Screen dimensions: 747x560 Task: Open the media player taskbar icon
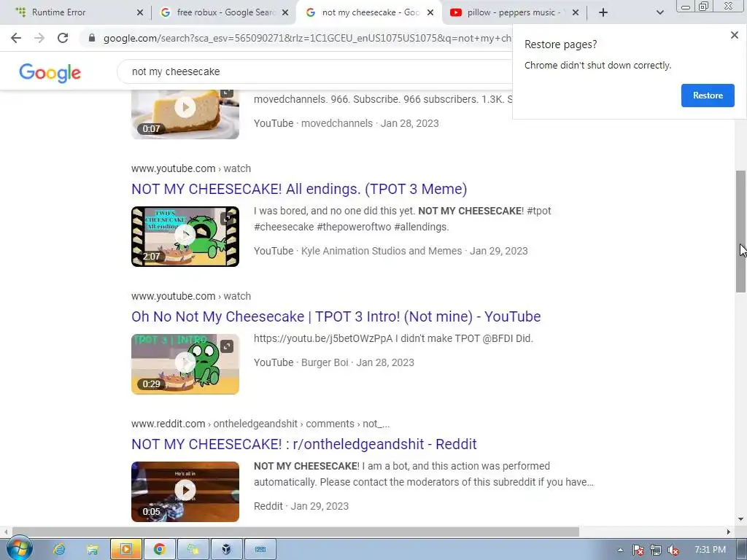pos(125,550)
